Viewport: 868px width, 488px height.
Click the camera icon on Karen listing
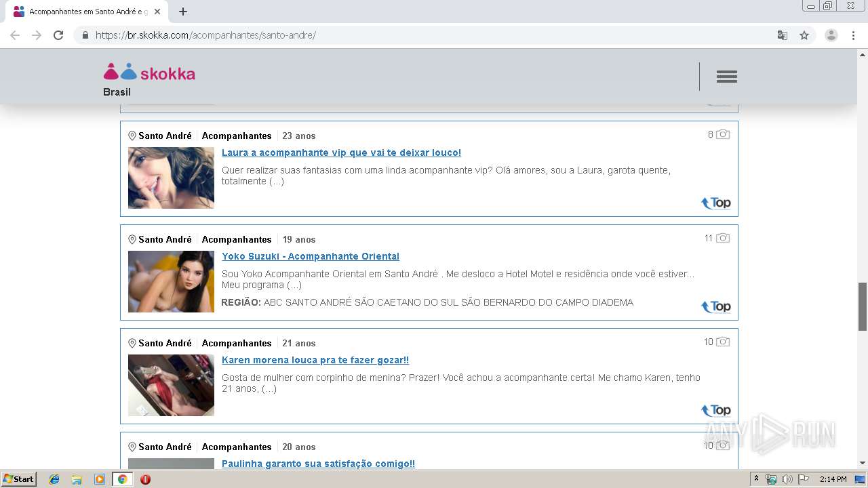[723, 342]
